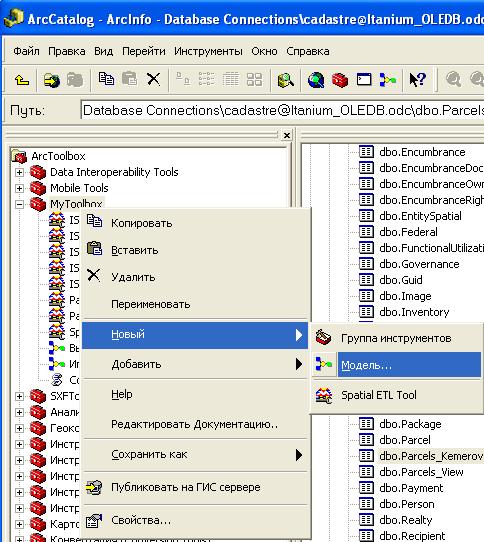
Task: Expand the Геоко toolbox tree node
Action: 19,428
